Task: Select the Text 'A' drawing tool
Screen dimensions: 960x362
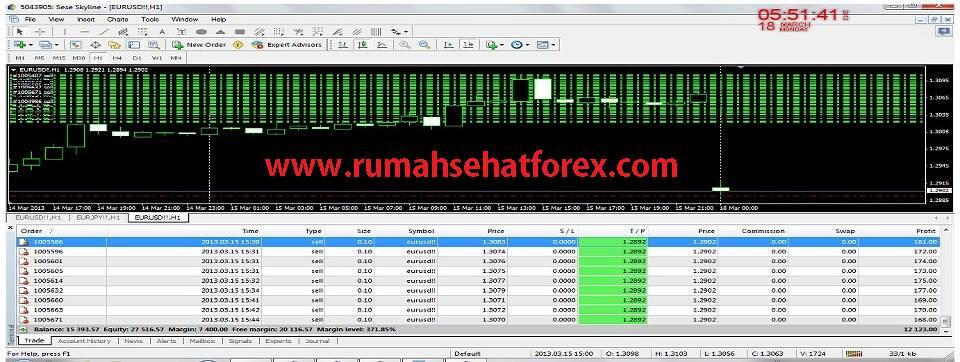Action: [x=162, y=31]
